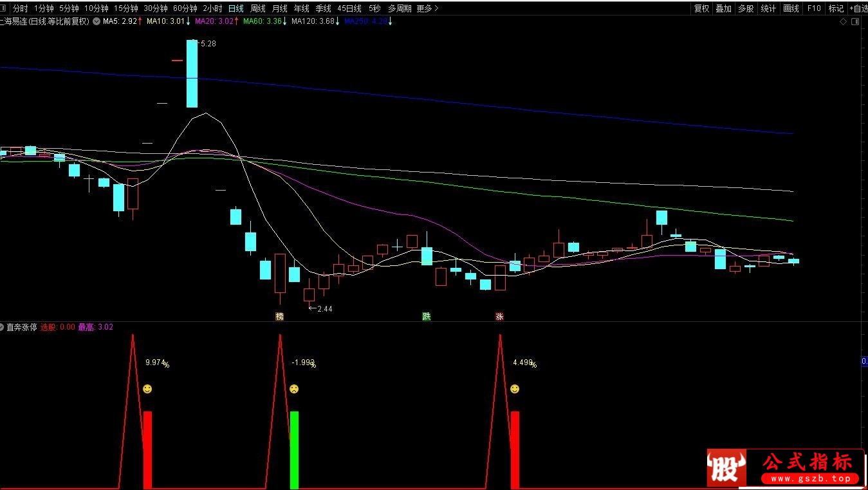Click the 直奔涨停 indicator name
Screen dimensions: 868x490
tap(22, 327)
